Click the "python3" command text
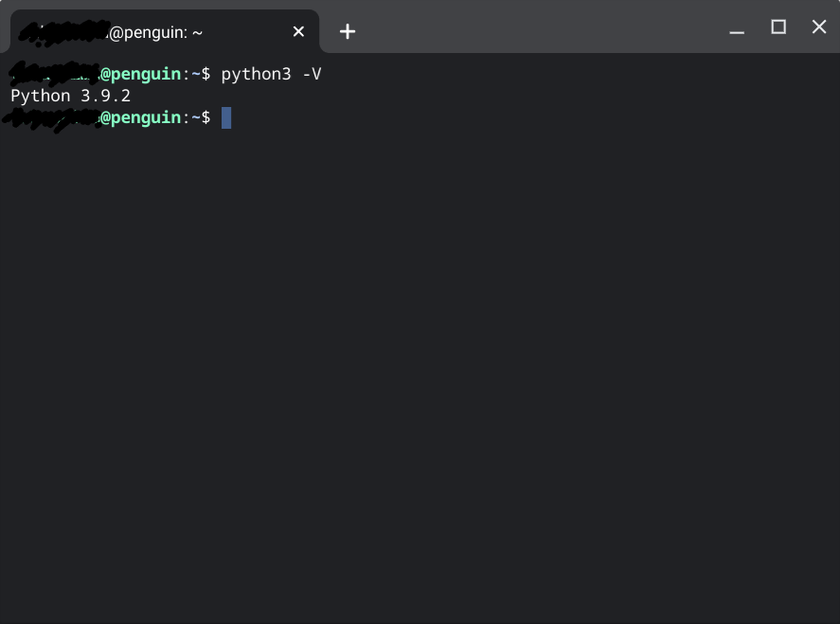 coord(256,74)
